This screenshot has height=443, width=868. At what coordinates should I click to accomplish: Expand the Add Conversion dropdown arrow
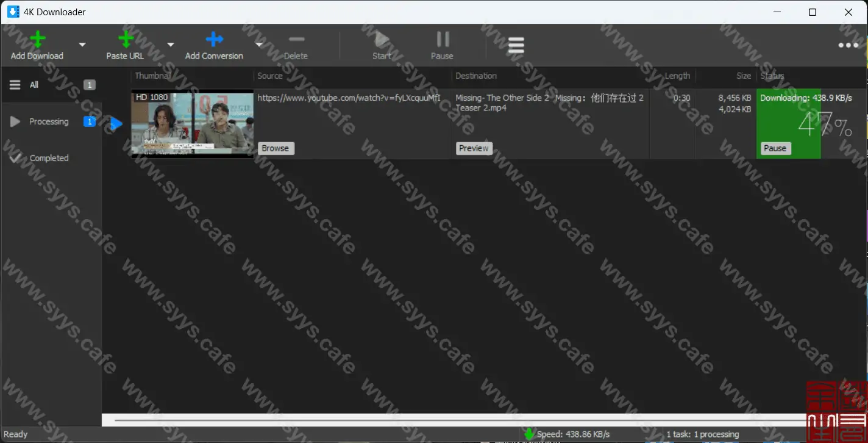(258, 45)
